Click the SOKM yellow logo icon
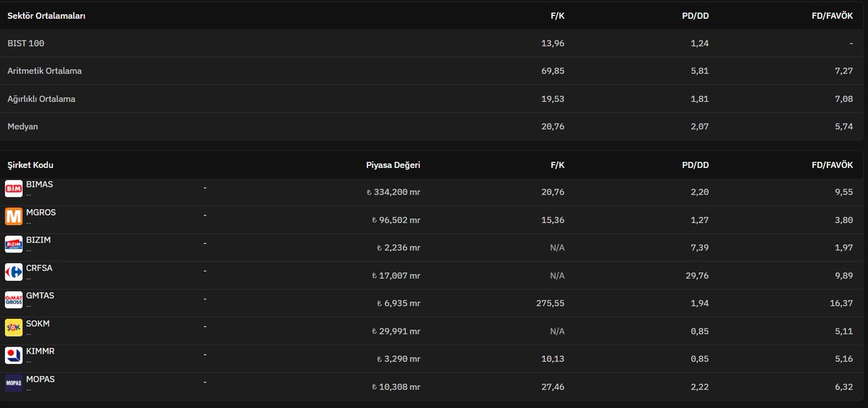868x408 pixels. coord(14,328)
